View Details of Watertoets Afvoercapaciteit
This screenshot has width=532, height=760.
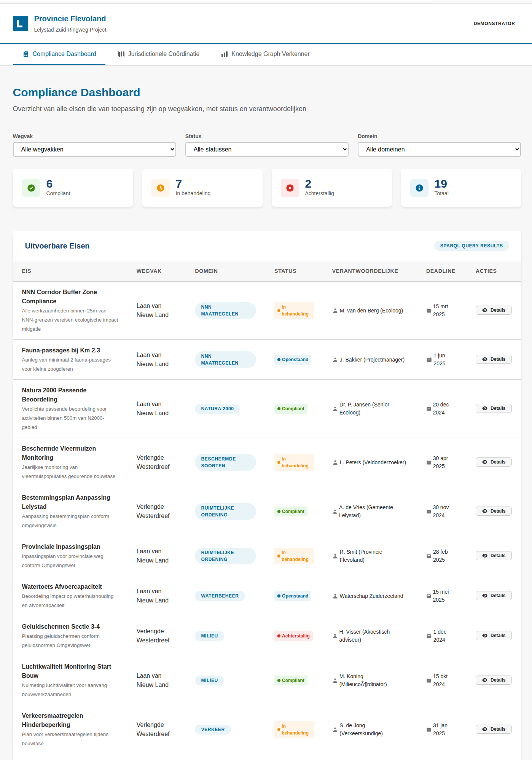(494, 596)
